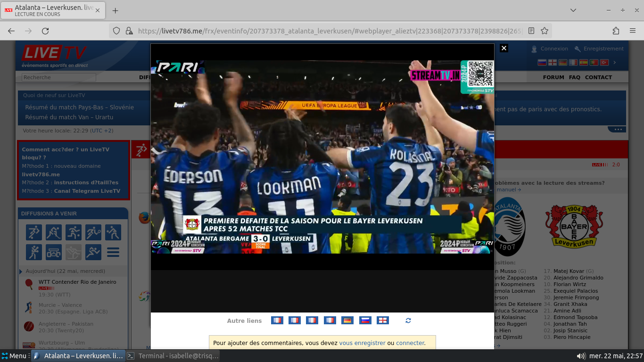The width and height of the screenshot is (644, 362).
Task: Switch site language to Spanish flag
Action: (x=584, y=62)
